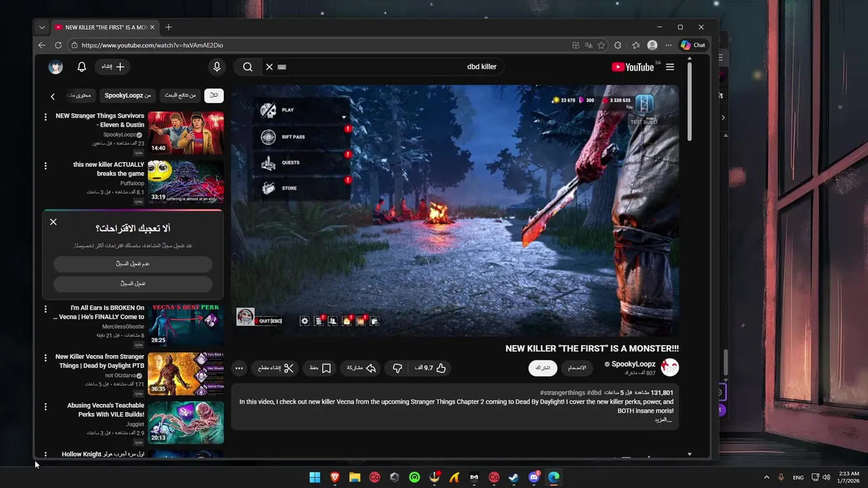Click the Join channel button

click(x=577, y=367)
